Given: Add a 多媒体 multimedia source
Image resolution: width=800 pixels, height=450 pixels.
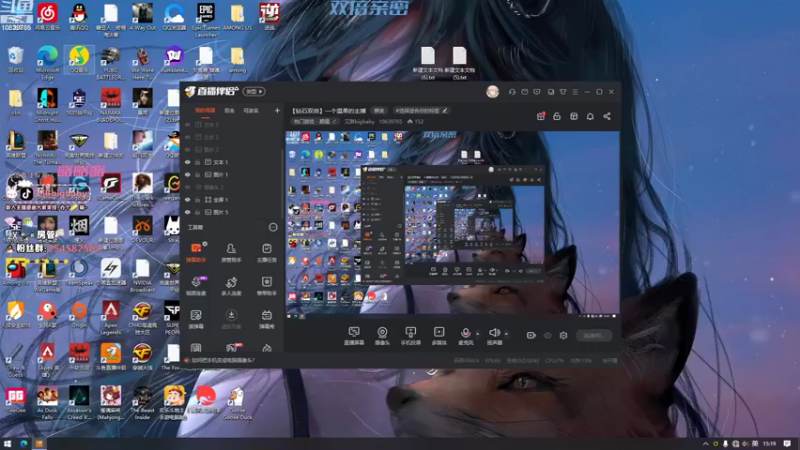Looking at the screenshot, I should [x=439, y=336].
